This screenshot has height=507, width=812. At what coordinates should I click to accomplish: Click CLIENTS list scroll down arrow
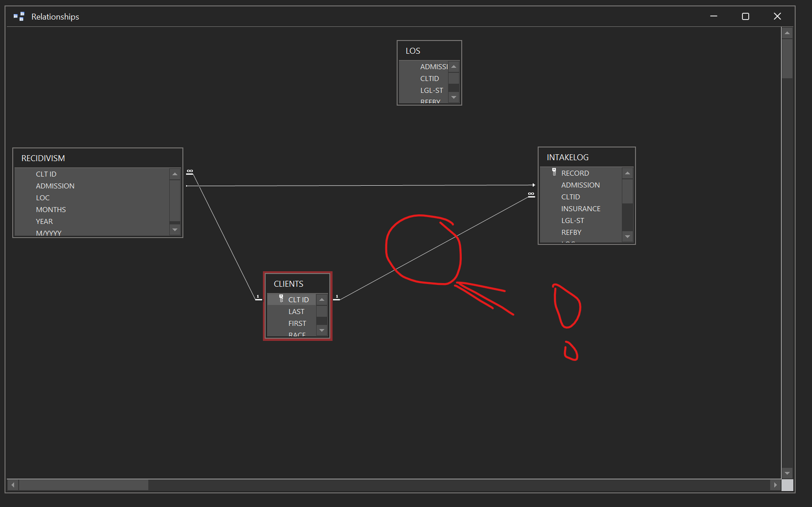(x=322, y=330)
